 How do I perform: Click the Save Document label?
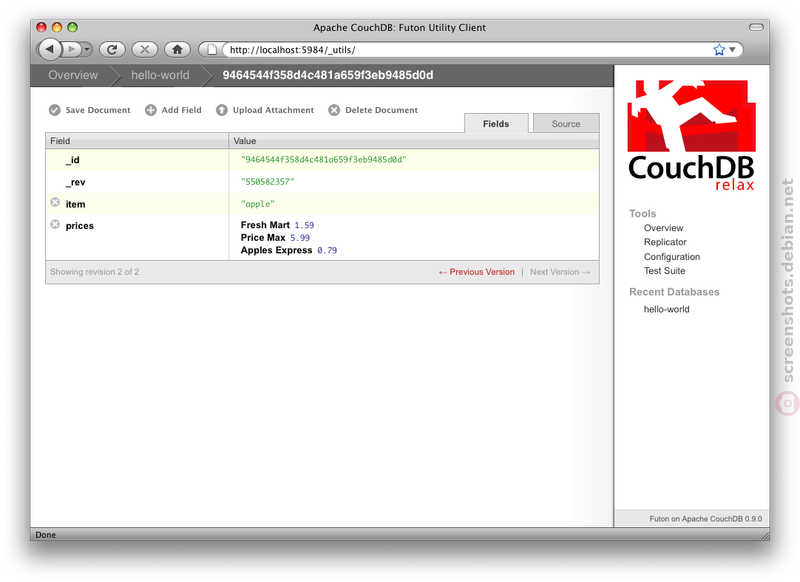[98, 110]
